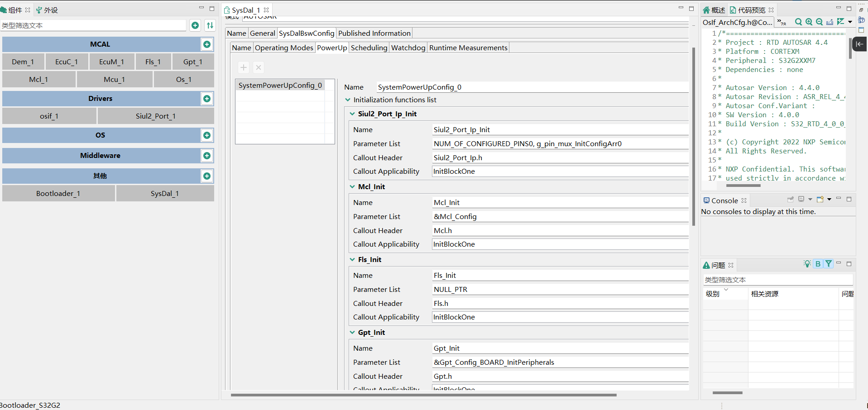Add a new MCAL component with the green plus button
Image resolution: width=868 pixels, height=410 pixels.
tap(207, 44)
